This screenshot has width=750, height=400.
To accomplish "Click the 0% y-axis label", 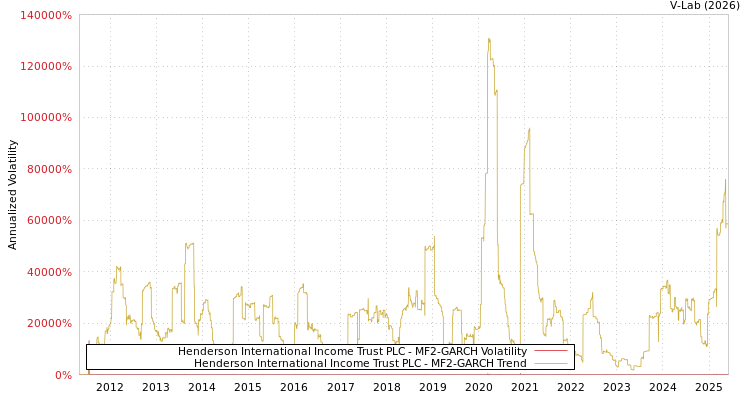I will (63, 375).
